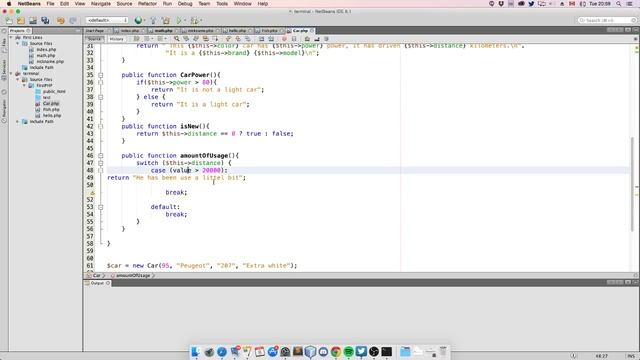Collapse code fold at line 42
The image size is (640, 360).
(x=101, y=127)
